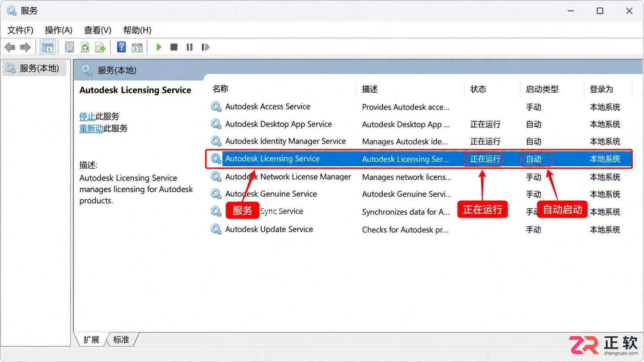Click the gear icon for Autodesk Desktop App Service
The width and height of the screenshot is (644, 362).
216,124
